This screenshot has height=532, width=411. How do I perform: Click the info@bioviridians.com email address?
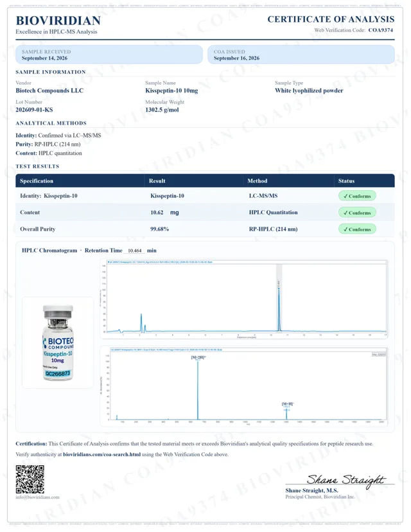coord(37,497)
